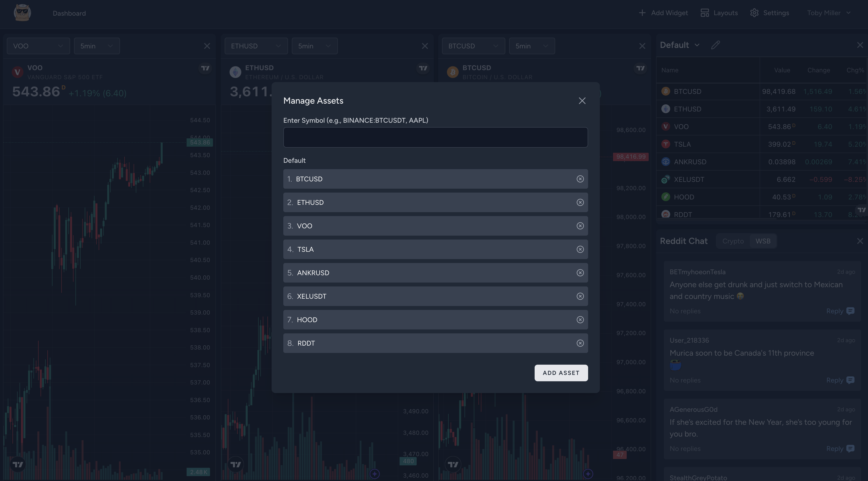Image resolution: width=868 pixels, height=481 pixels.
Task: Click Add Widget in the header
Action: [663, 13]
